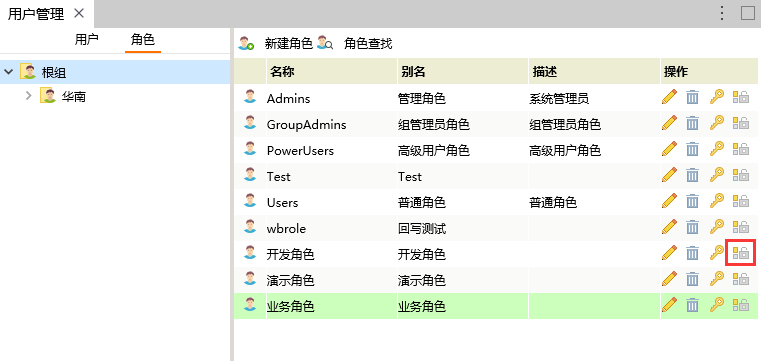Edit the Test role with pencil icon
761x361 pixels.
click(x=669, y=175)
